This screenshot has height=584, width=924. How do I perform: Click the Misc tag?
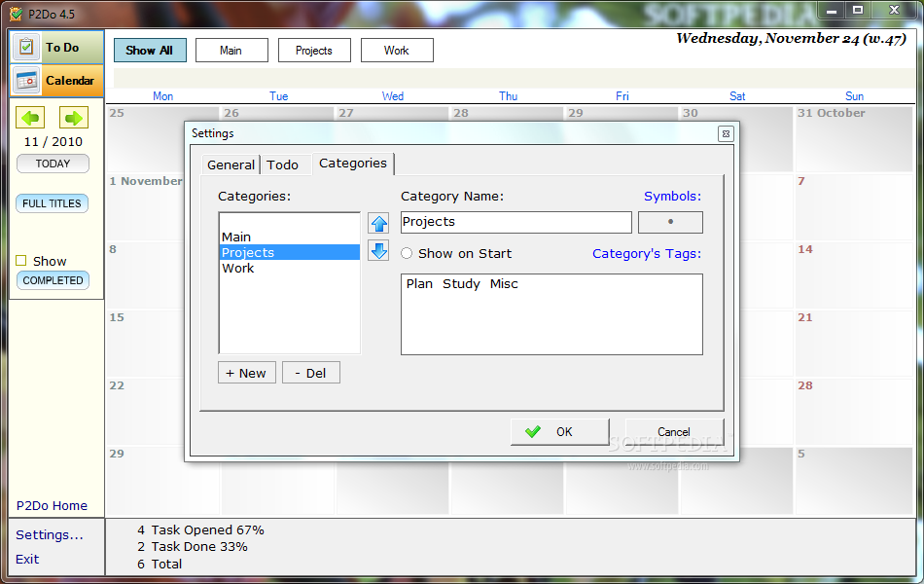504,284
